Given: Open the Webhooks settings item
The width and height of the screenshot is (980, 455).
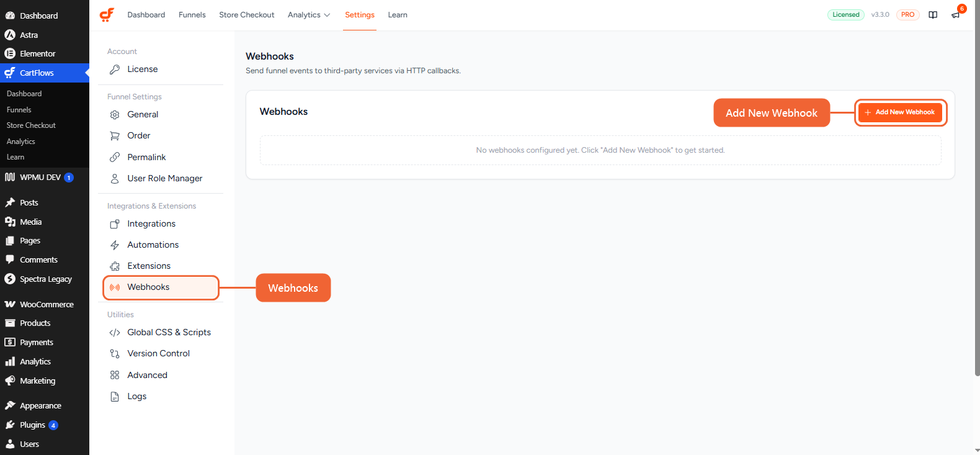Looking at the screenshot, I should pos(161,287).
